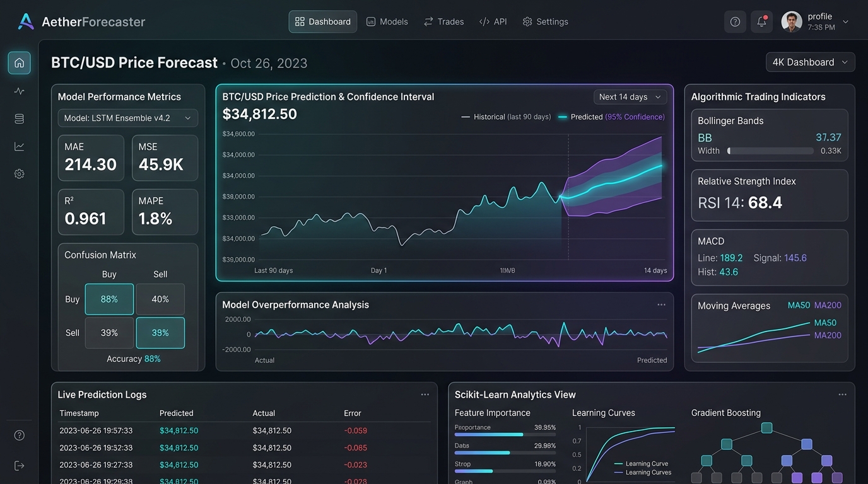Expand the LSTM Ensemble v4.2 model dropdown

point(128,118)
